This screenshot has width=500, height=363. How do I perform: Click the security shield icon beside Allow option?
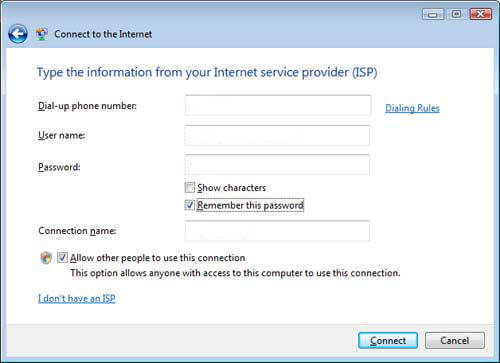pos(46,258)
